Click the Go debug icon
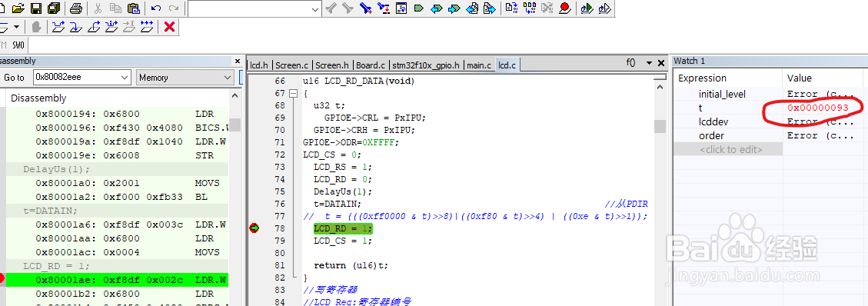 (148, 27)
